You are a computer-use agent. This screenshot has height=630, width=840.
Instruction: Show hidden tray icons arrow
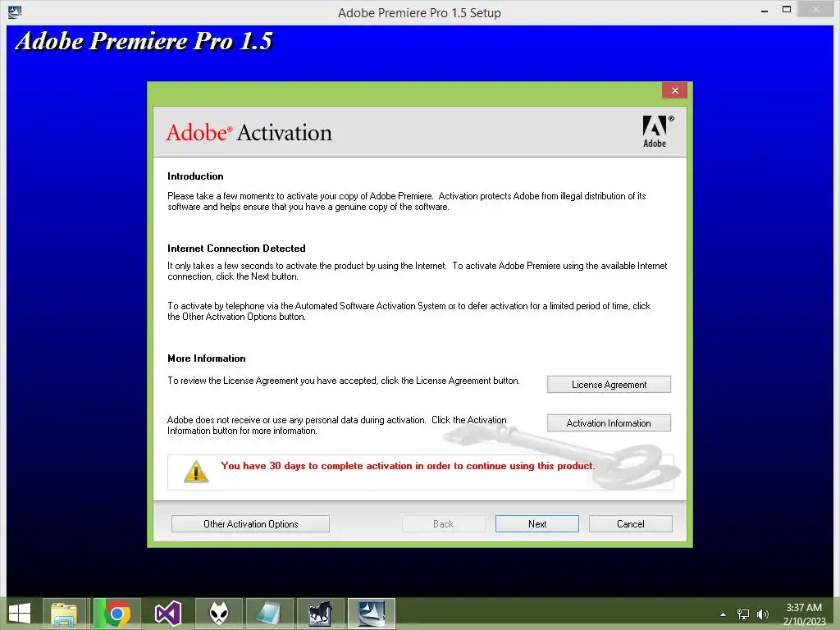point(723,614)
